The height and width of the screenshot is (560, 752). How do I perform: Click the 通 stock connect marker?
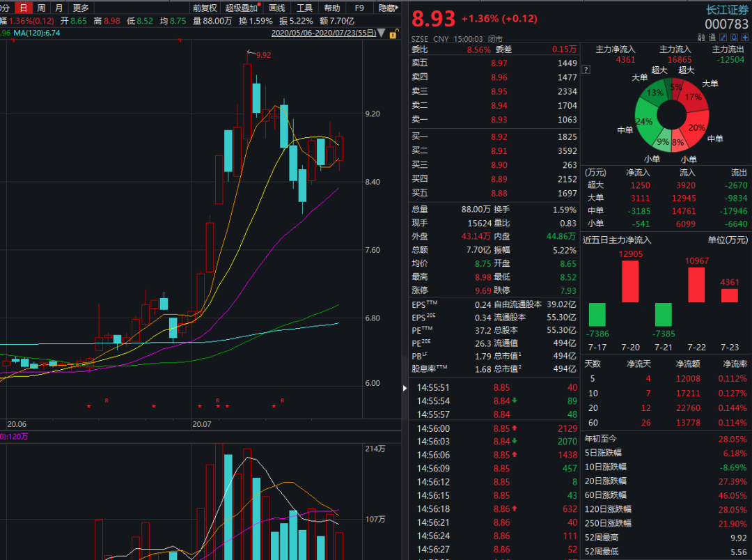pos(712,37)
